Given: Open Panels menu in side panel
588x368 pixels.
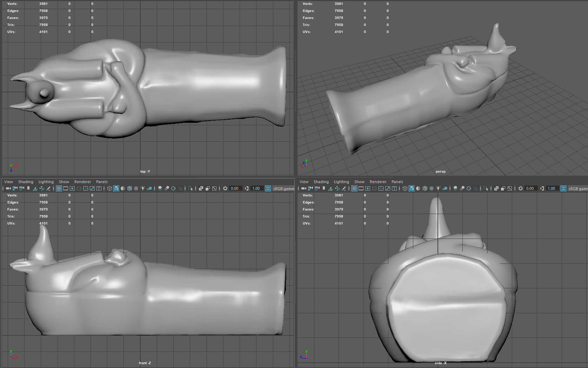Looking at the screenshot, I should (397, 182).
